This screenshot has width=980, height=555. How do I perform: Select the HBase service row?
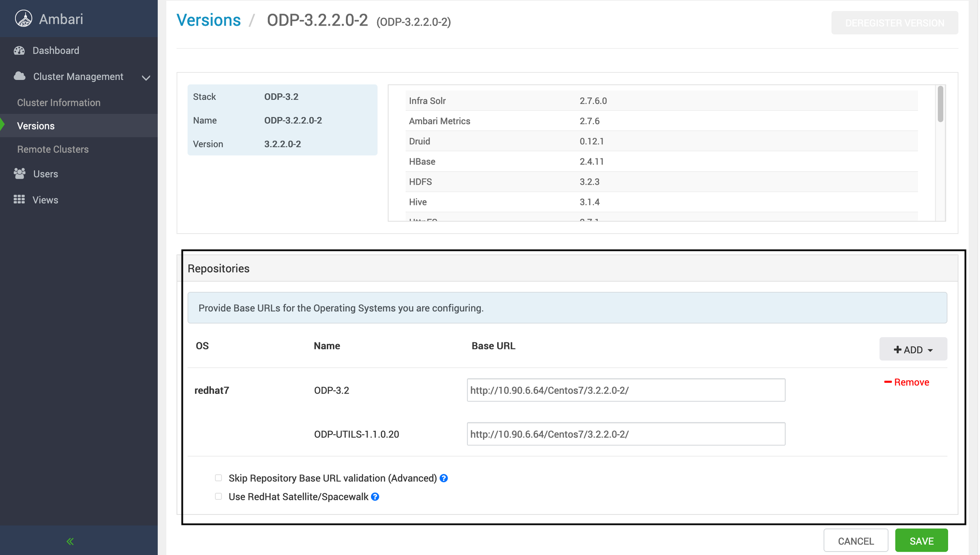pos(661,161)
